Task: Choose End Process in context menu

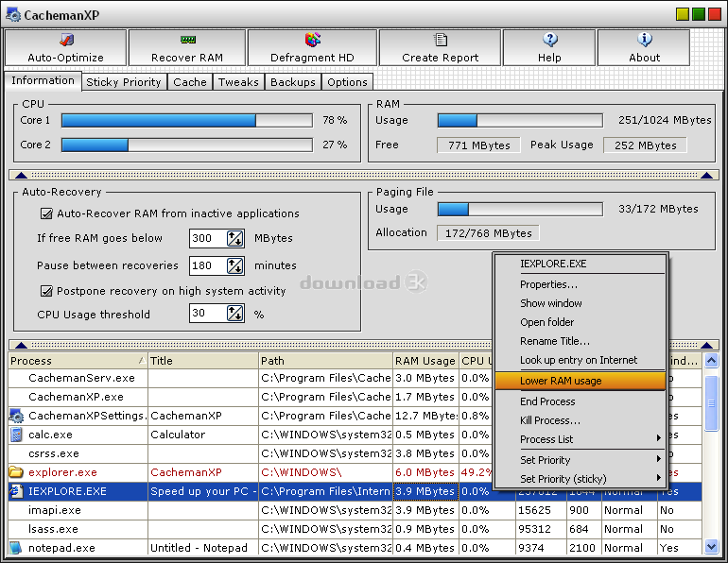Action: click(x=581, y=401)
